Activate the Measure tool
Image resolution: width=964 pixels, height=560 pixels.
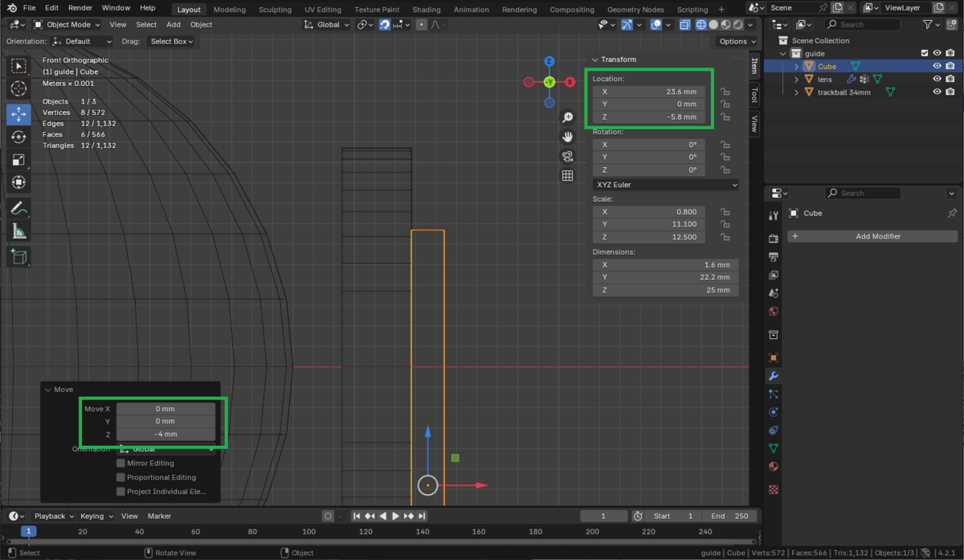point(18,232)
